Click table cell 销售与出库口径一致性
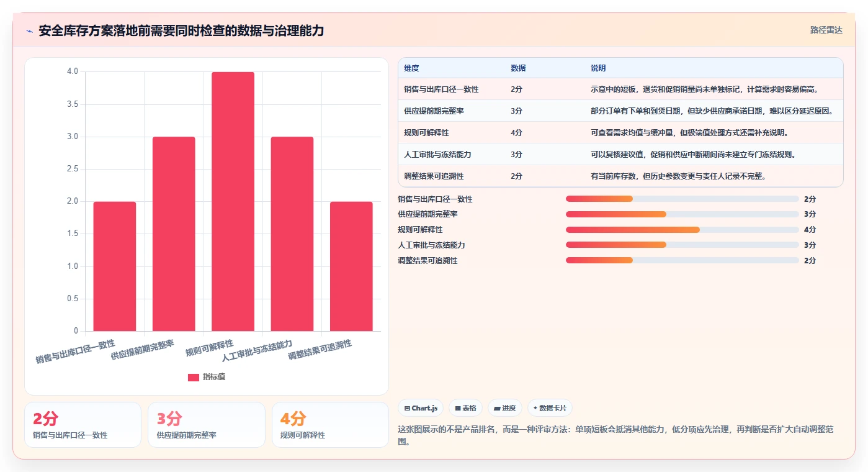Image resolution: width=868 pixels, height=472 pixels. coord(441,89)
